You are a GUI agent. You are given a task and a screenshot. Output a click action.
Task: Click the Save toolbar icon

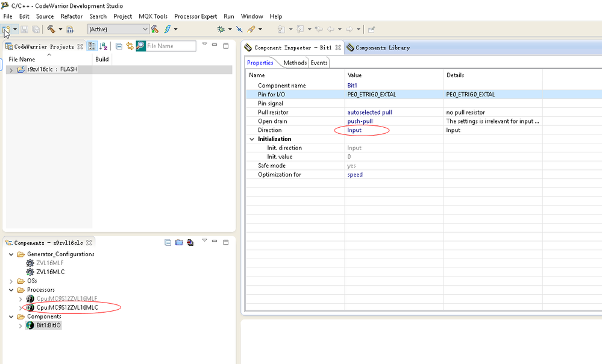click(x=25, y=29)
